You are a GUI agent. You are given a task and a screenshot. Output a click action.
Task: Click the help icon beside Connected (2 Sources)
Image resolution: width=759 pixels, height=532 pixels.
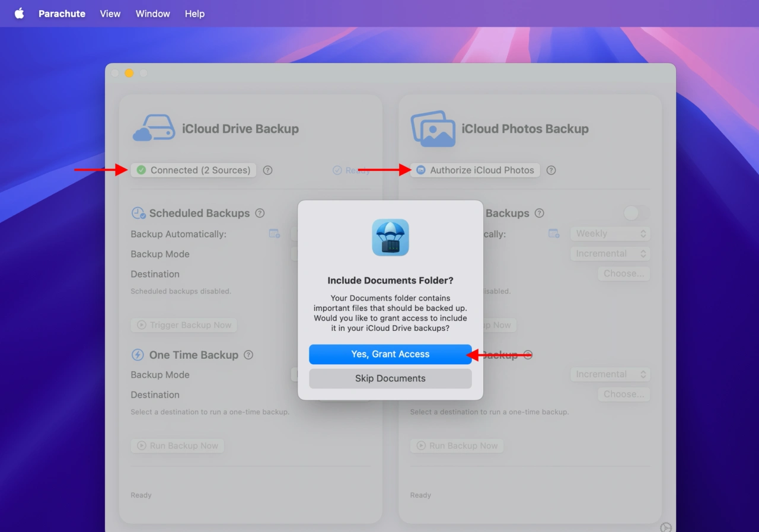click(267, 170)
